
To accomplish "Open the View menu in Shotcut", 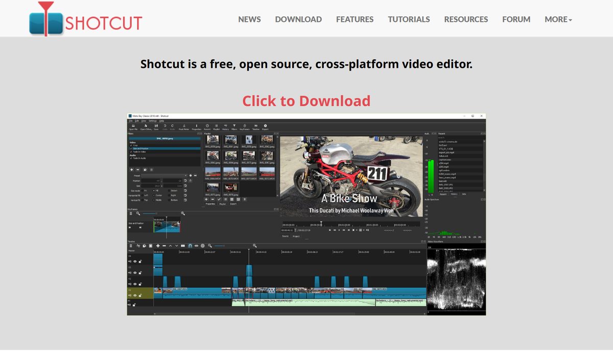I will (144, 121).
